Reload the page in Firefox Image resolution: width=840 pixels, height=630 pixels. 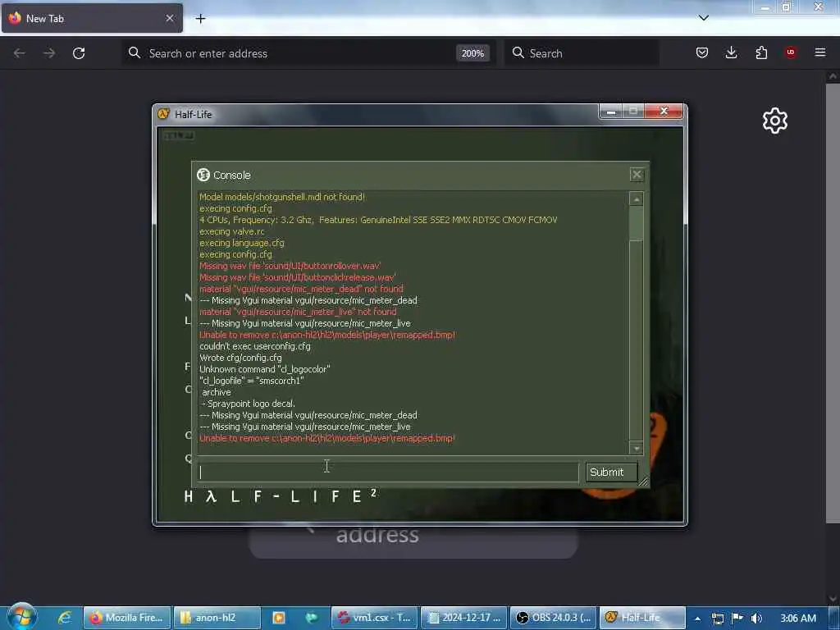79,53
